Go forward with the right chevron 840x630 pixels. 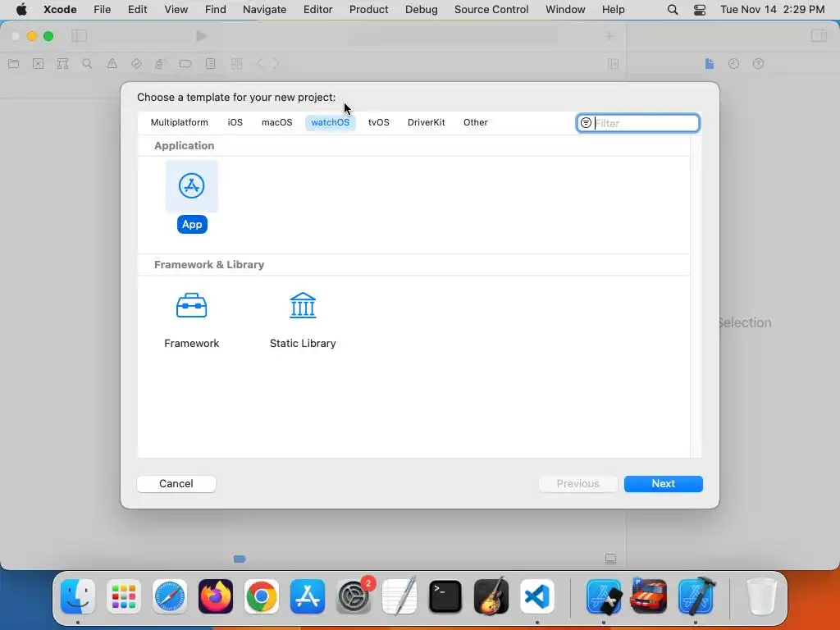pyautogui.click(x=276, y=64)
